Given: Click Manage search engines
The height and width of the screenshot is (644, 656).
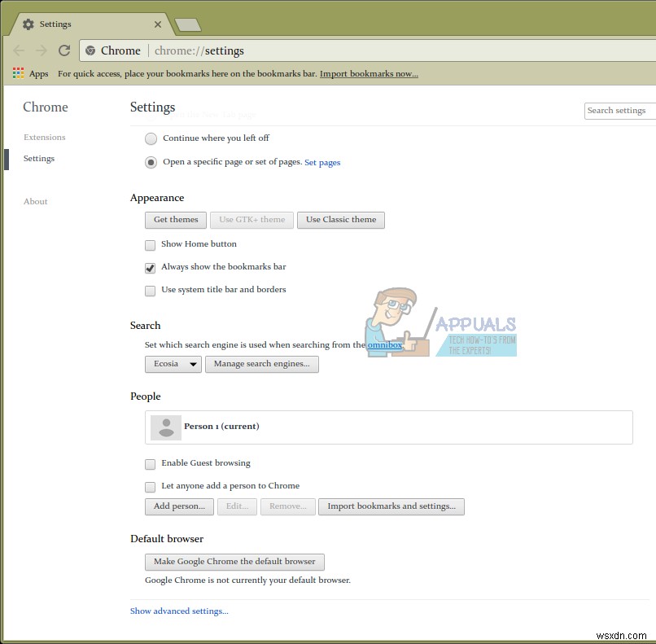Looking at the screenshot, I should [261, 364].
